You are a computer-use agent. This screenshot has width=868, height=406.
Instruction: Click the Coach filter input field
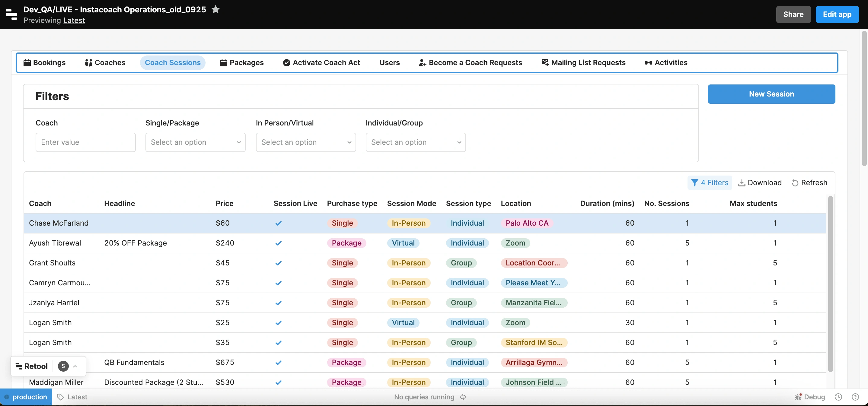click(x=86, y=142)
